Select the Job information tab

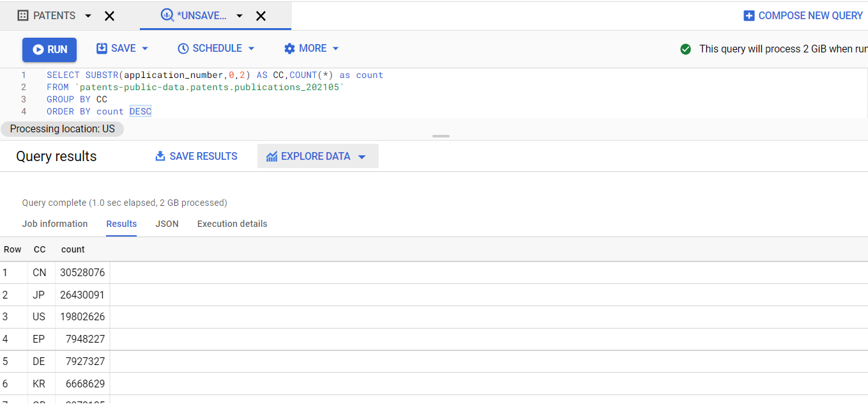point(54,224)
